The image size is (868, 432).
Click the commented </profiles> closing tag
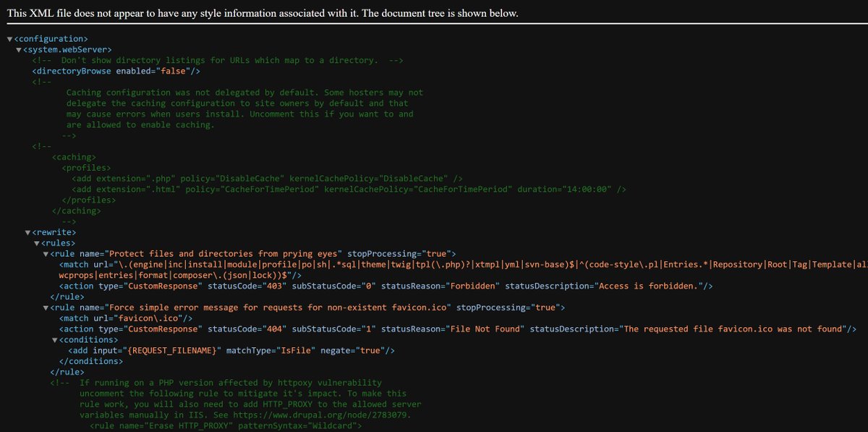pos(89,200)
